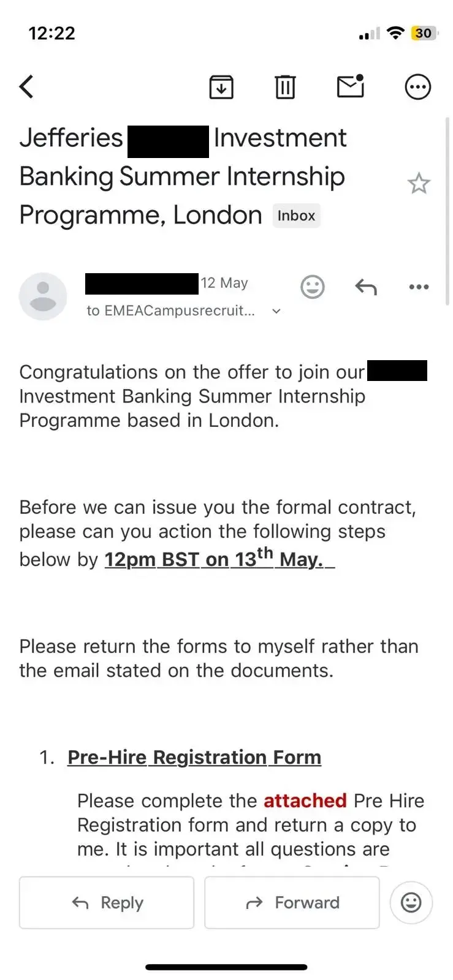Mark email as unread
The image size is (453, 980).
(x=351, y=86)
